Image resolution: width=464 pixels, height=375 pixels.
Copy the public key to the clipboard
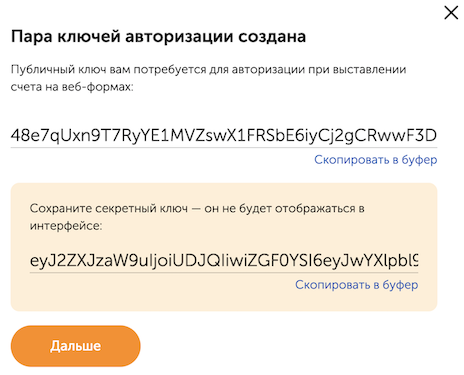click(x=375, y=160)
